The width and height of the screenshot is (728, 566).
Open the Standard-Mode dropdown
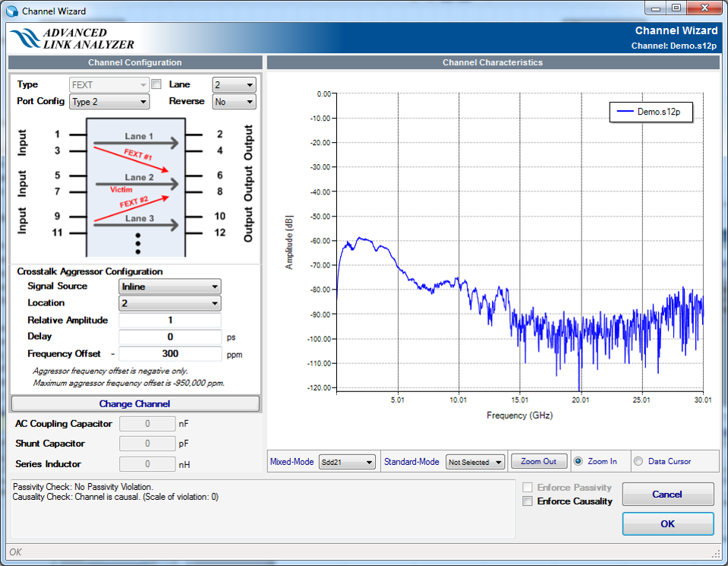coord(475,462)
